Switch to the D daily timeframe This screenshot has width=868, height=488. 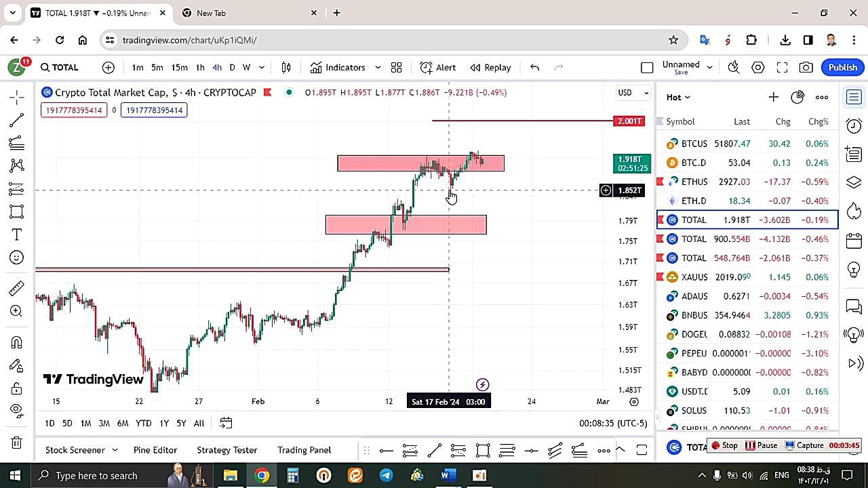tap(232, 67)
